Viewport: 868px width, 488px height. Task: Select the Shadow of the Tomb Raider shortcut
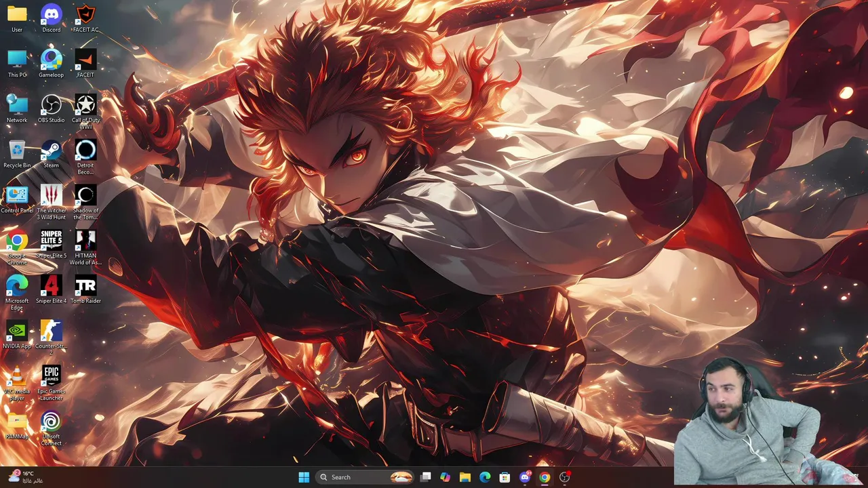(x=85, y=203)
